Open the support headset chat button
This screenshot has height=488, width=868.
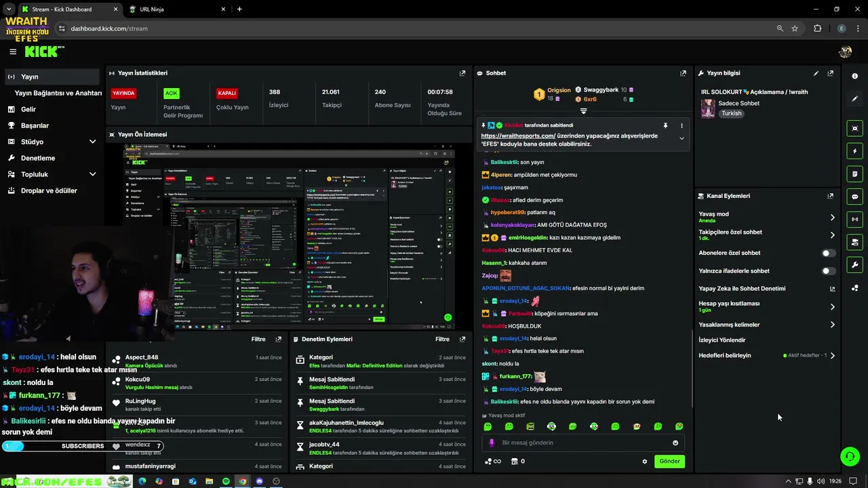click(850, 456)
